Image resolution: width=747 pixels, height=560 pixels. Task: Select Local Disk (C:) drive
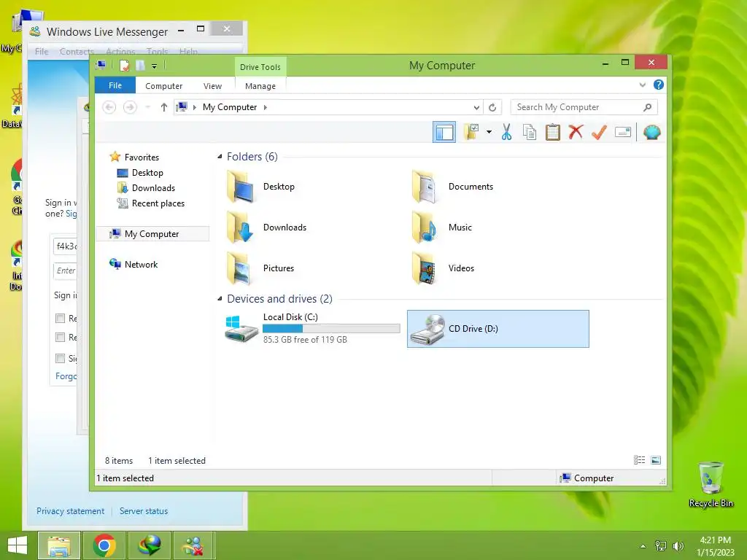[312, 329]
